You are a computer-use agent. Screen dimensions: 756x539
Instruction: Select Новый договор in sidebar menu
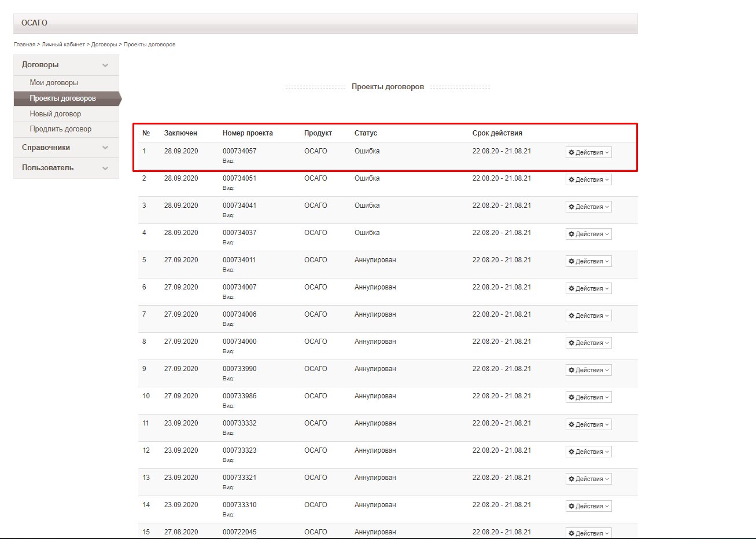point(56,114)
